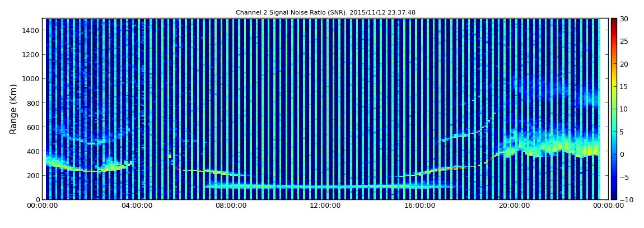The height and width of the screenshot is (228, 644).
Task: Click the 200 range tick label
Action: pyautogui.click(x=33, y=176)
